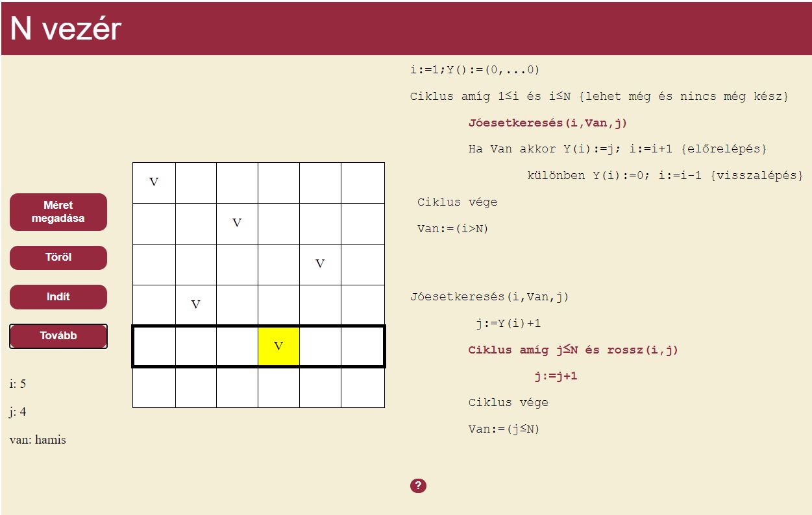Click the help question mark icon
The width and height of the screenshot is (812, 515).
(418, 486)
